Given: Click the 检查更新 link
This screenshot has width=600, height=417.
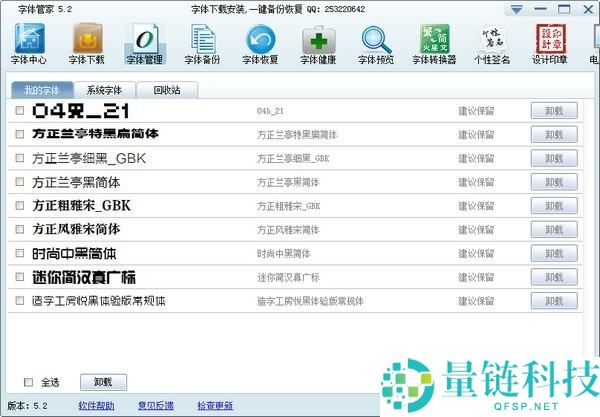Looking at the screenshot, I should [214, 406].
